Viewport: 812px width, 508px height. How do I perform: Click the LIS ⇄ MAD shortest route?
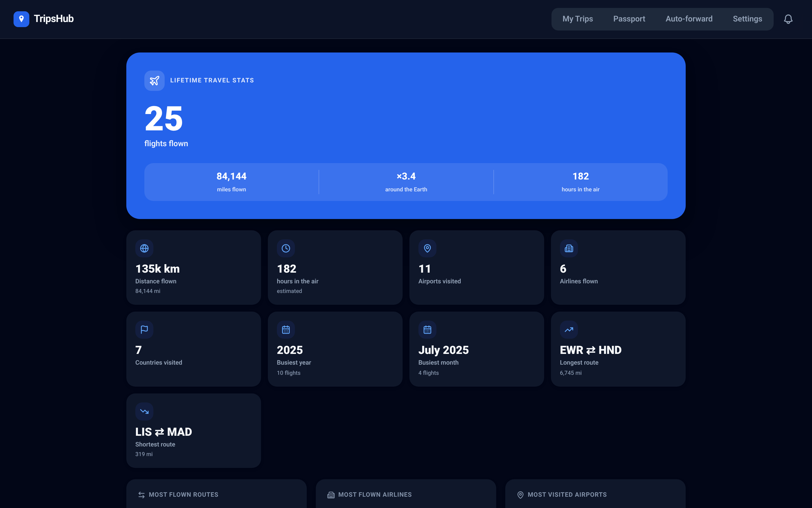click(x=164, y=432)
